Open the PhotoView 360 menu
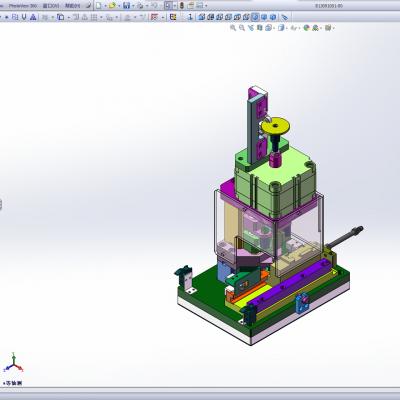400x400 pixels. (23, 6)
